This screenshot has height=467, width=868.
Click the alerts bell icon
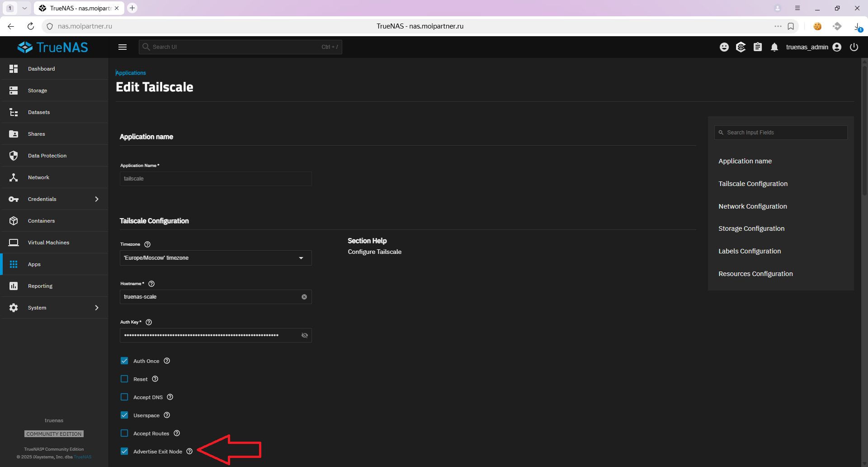pos(774,47)
